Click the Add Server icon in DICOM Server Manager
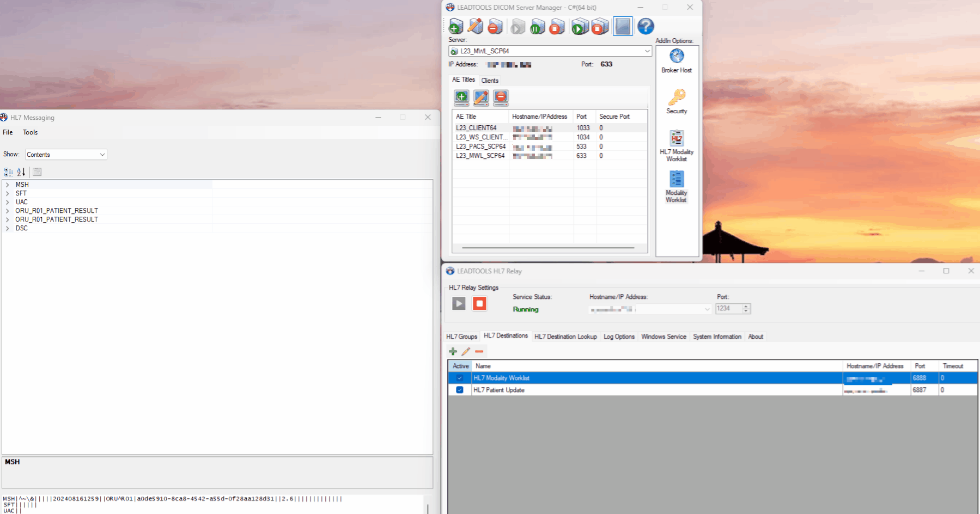 455,26
